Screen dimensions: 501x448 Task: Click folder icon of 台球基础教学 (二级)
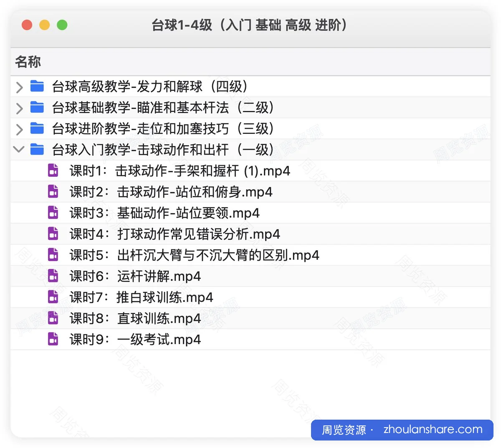click(37, 107)
